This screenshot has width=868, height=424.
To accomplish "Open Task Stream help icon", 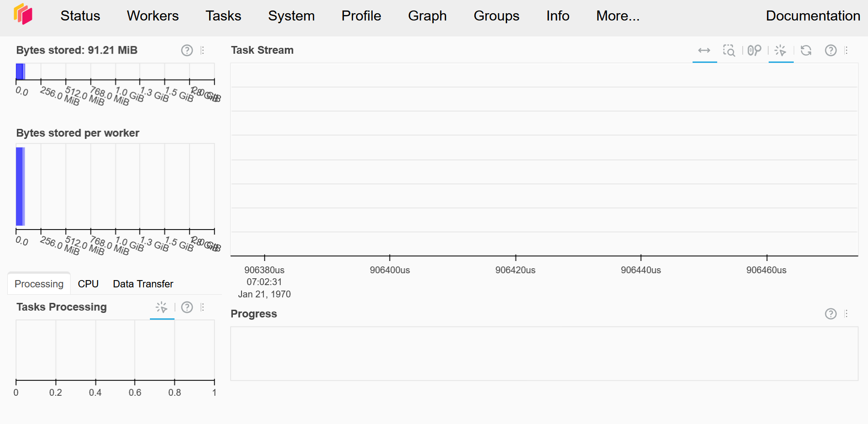I will 831,51.
